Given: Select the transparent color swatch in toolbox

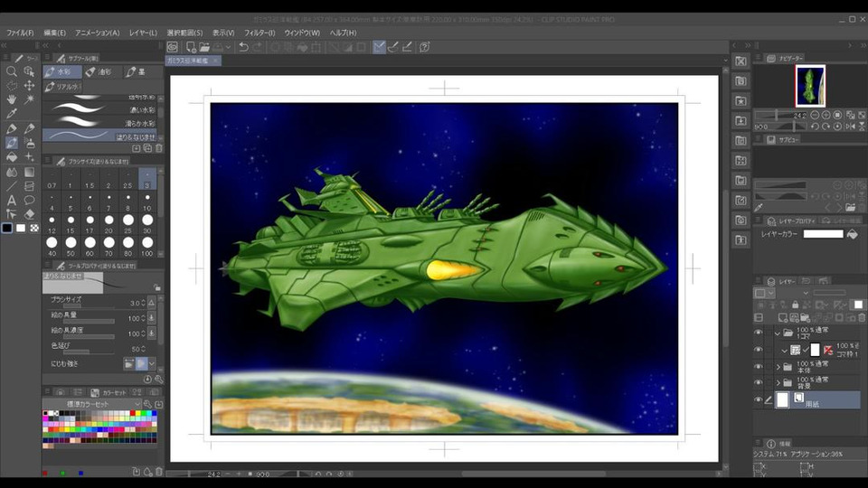Looking at the screenshot, I should pyautogui.click(x=34, y=228).
